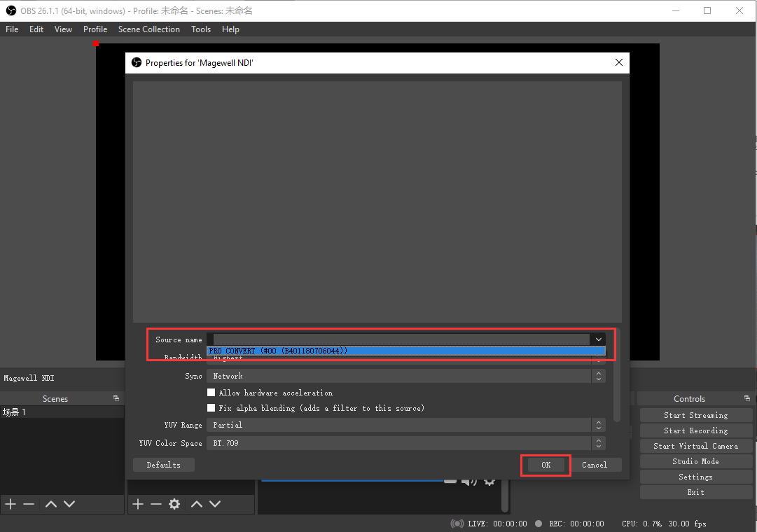
Task: Open the YUV Range dropdown
Action: 405,425
